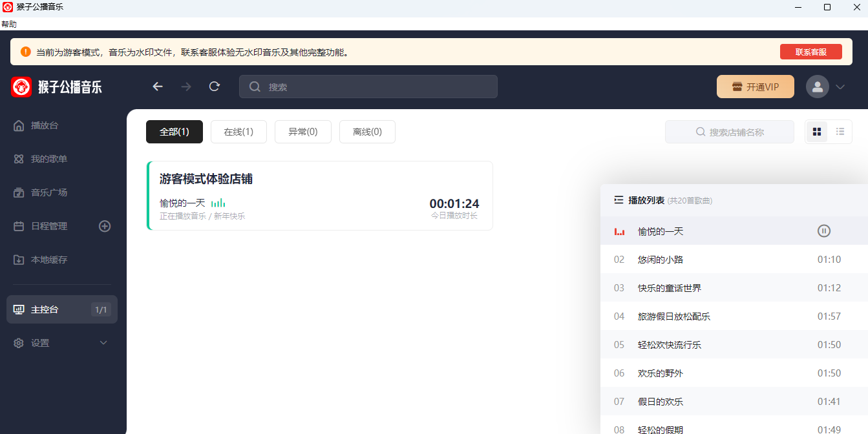868x434 pixels.
Task: Select the 在线(1) filter tab
Action: pos(238,132)
